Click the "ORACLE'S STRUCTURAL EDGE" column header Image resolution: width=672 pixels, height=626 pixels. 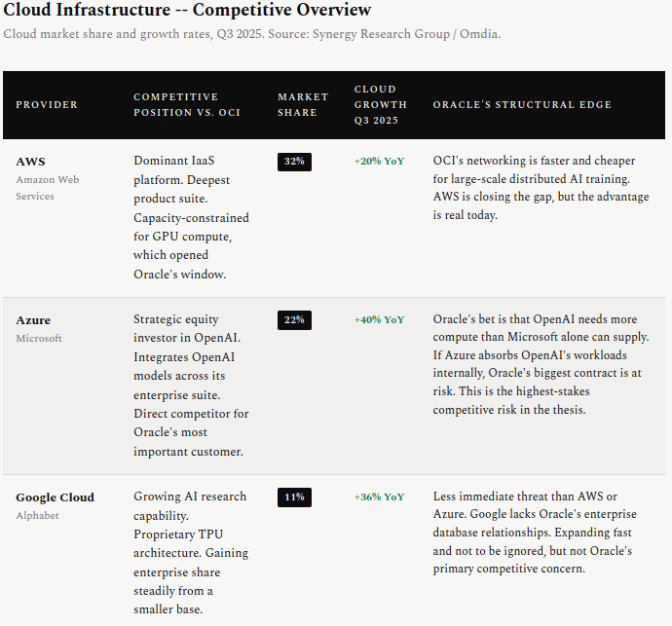(x=522, y=105)
